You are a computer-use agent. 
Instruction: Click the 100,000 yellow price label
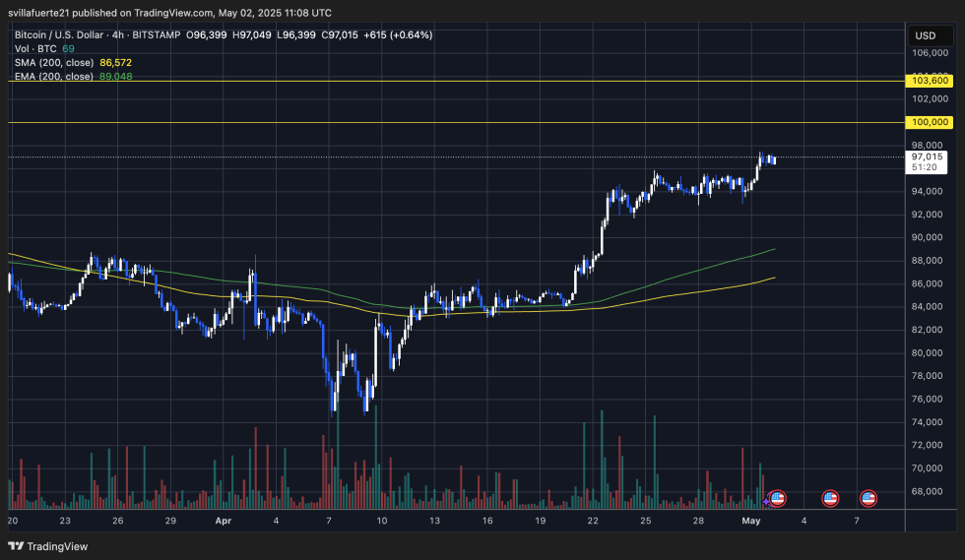[x=930, y=122]
